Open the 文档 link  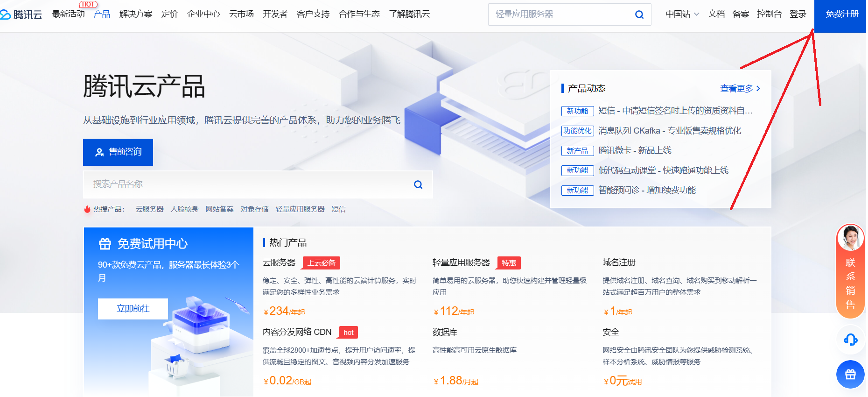click(716, 14)
